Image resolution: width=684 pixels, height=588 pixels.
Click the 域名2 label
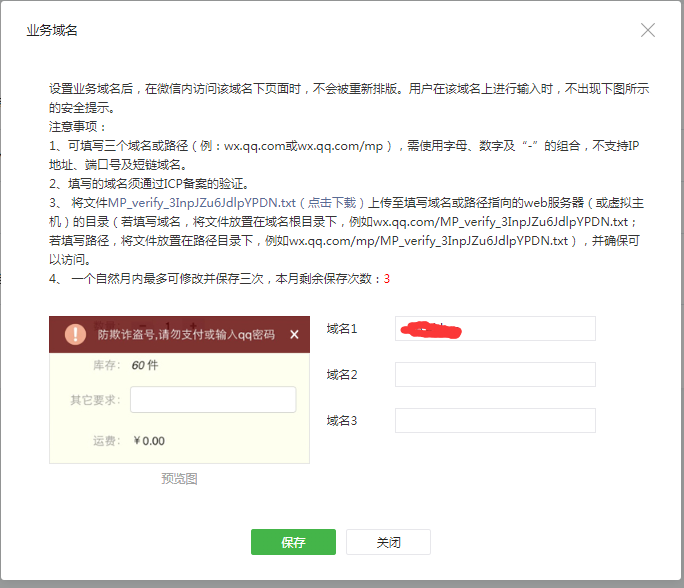pos(342,375)
